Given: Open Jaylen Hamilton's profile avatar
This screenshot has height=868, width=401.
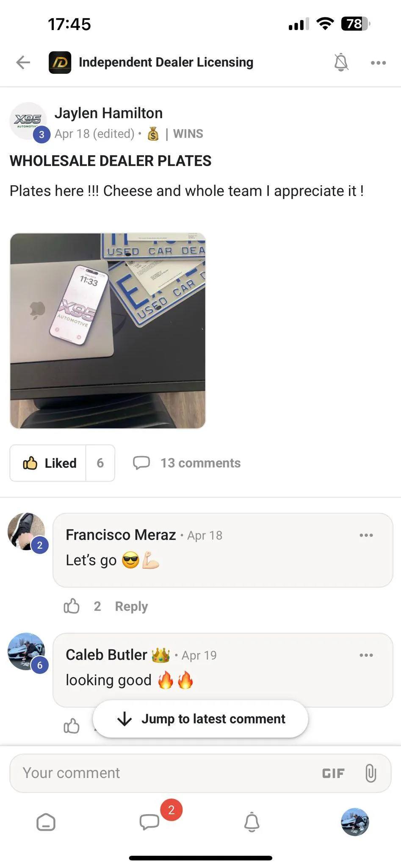Looking at the screenshot, I should (28, 121).
